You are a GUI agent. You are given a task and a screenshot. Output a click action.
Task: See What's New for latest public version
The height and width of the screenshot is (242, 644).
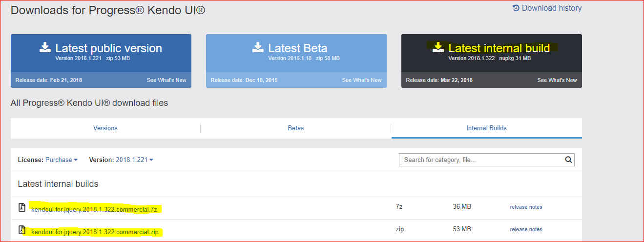click(166, 81)
